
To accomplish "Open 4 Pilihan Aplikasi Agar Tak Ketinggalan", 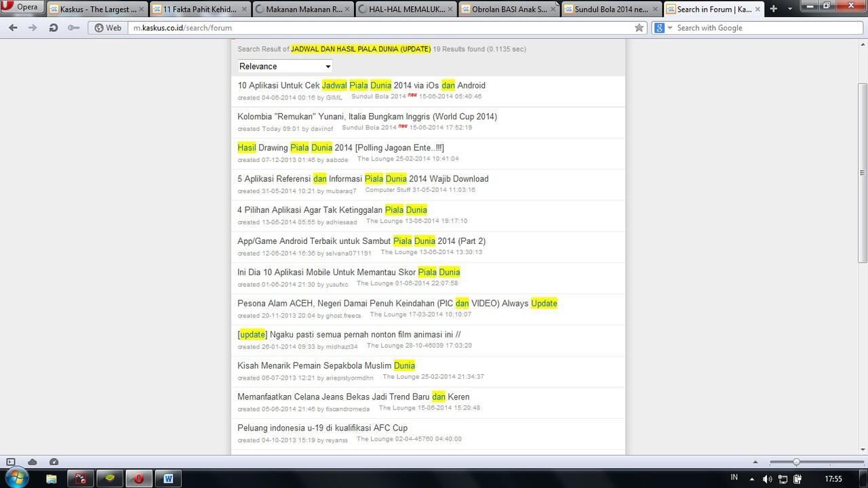I will pos(332,210).
